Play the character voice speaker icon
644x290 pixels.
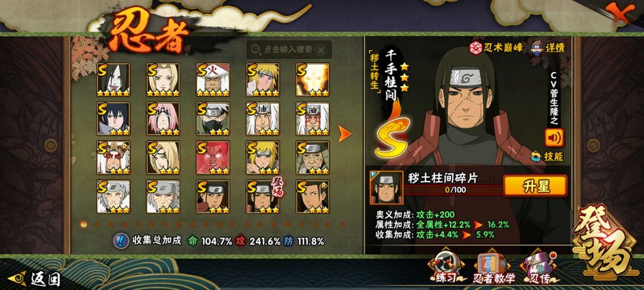[554, 138]
